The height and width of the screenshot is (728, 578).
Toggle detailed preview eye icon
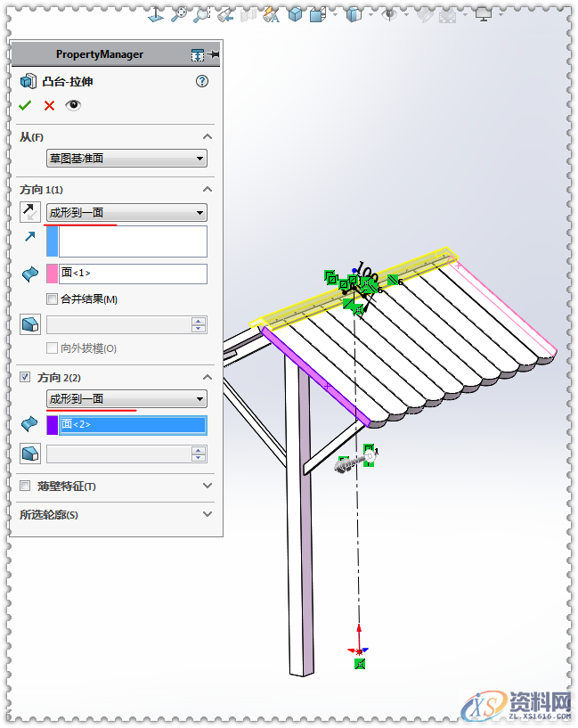tap(73, 105)
